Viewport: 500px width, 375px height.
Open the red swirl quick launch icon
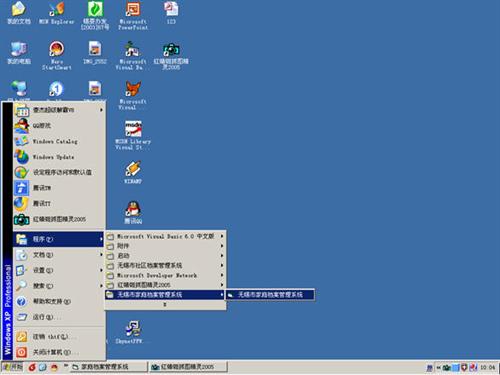pyautogui.click(x=32, y=367)
